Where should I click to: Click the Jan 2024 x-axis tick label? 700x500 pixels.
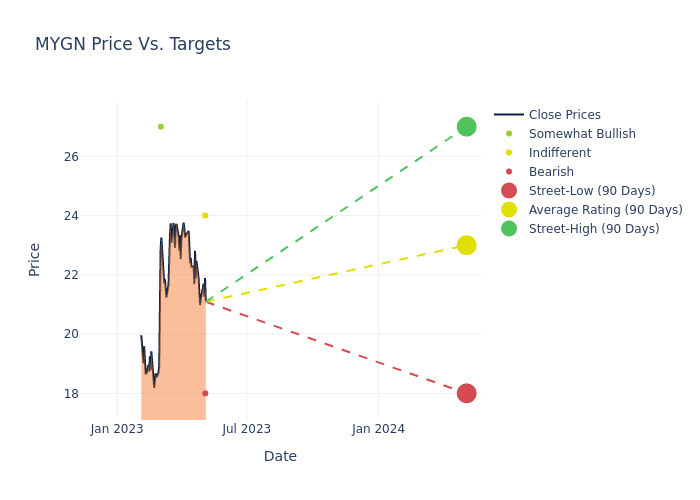pos(378,429)
